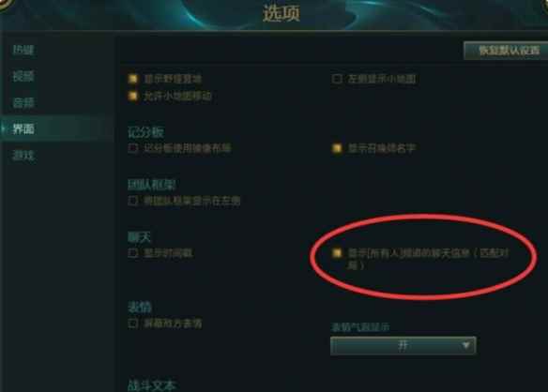Open the 音频 audio settings tab
548x392 pixels.
pos(23,103)
